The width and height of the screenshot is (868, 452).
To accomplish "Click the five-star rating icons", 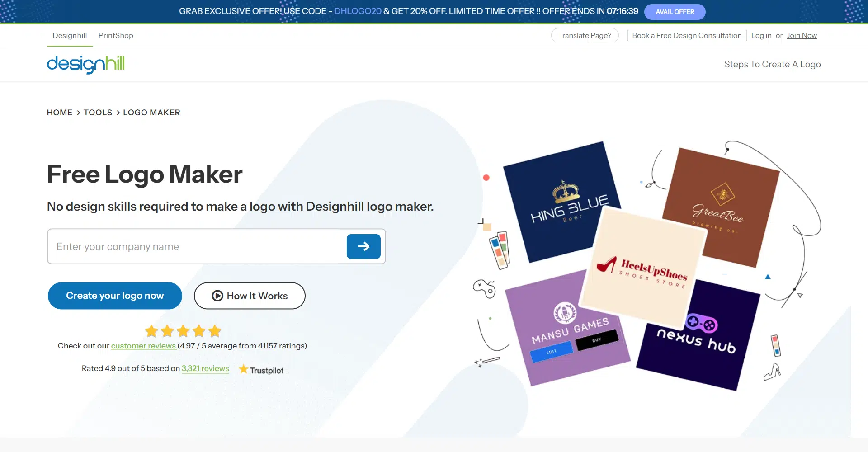I will [x=183, y=331].
